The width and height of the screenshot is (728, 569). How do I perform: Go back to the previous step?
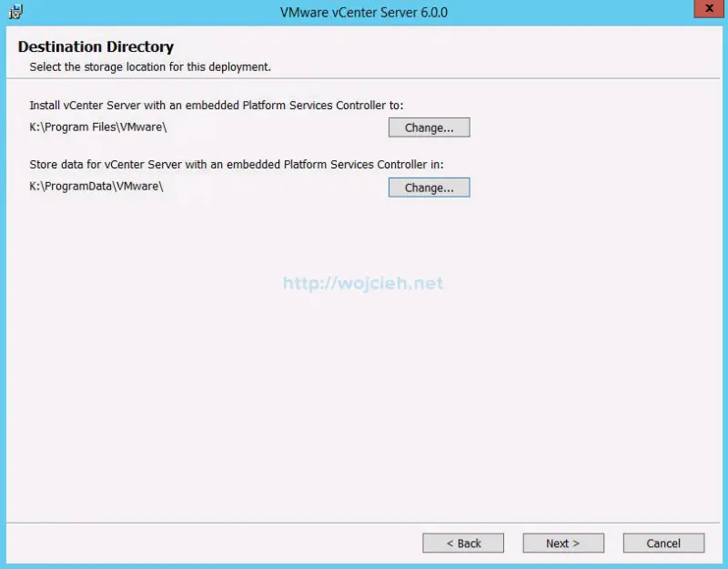[x=463, y=543]
